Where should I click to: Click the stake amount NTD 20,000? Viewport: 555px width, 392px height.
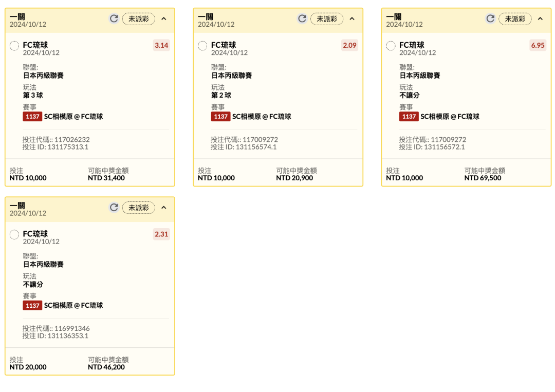point(28,367)
